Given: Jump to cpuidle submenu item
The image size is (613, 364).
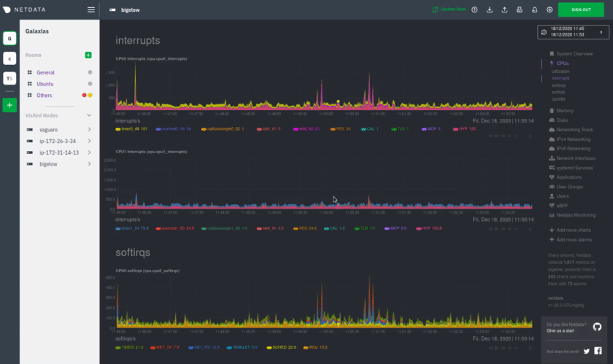Looking at the screenshot, I should pyautogui.click(x=558, y=99).
